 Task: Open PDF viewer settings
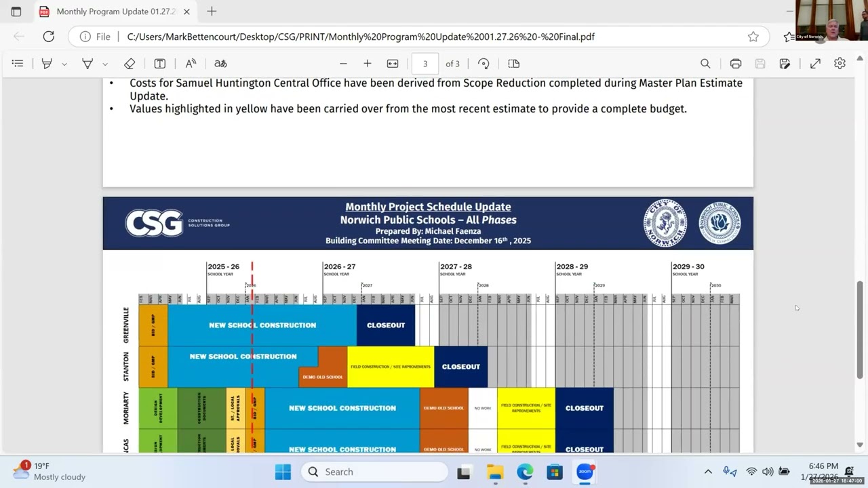tap(840, 64)
